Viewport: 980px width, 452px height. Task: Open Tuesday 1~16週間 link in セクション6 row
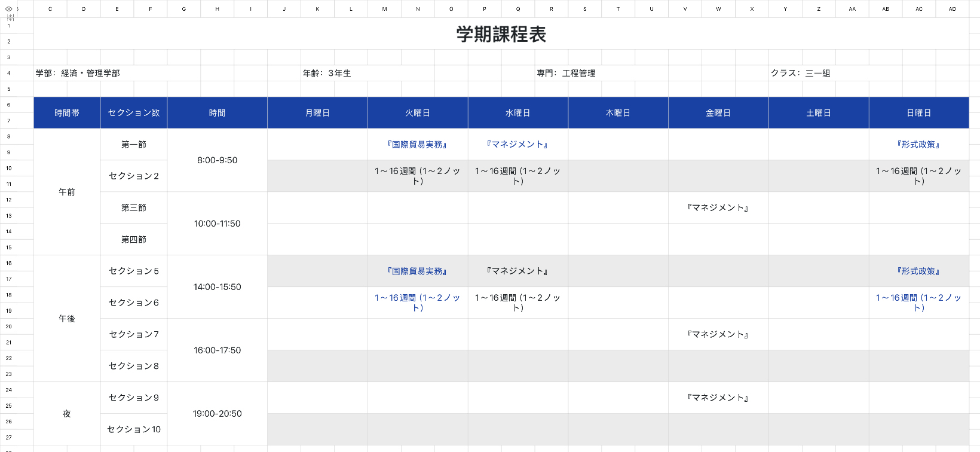(x=418, y=303)
